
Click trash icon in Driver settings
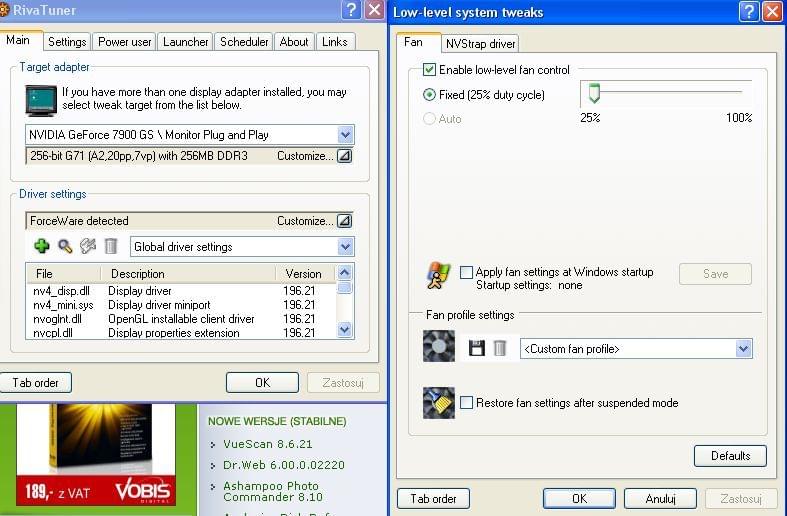110,246
